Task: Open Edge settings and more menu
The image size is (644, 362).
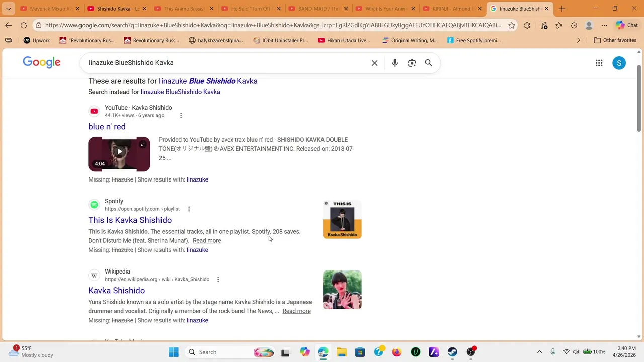Action: pos(604,25)
